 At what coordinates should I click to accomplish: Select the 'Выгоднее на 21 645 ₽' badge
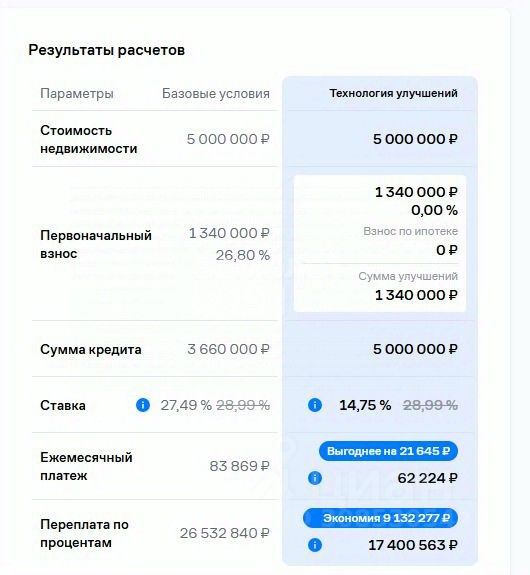coord(388,451)
